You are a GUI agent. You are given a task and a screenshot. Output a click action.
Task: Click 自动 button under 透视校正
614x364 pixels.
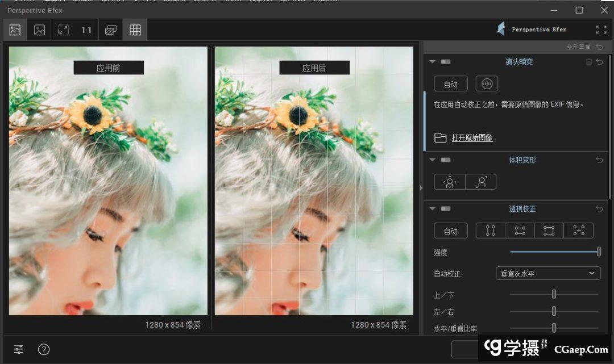(451, 231)
